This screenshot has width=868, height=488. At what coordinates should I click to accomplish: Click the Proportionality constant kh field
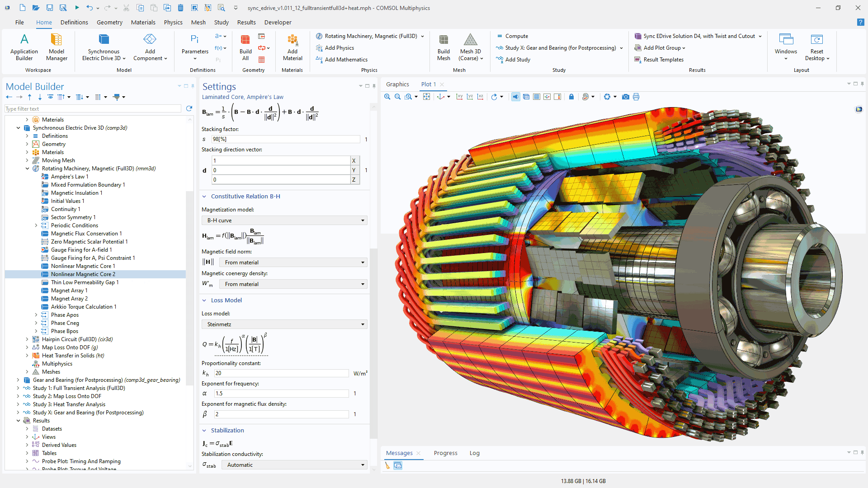(281, 373)
